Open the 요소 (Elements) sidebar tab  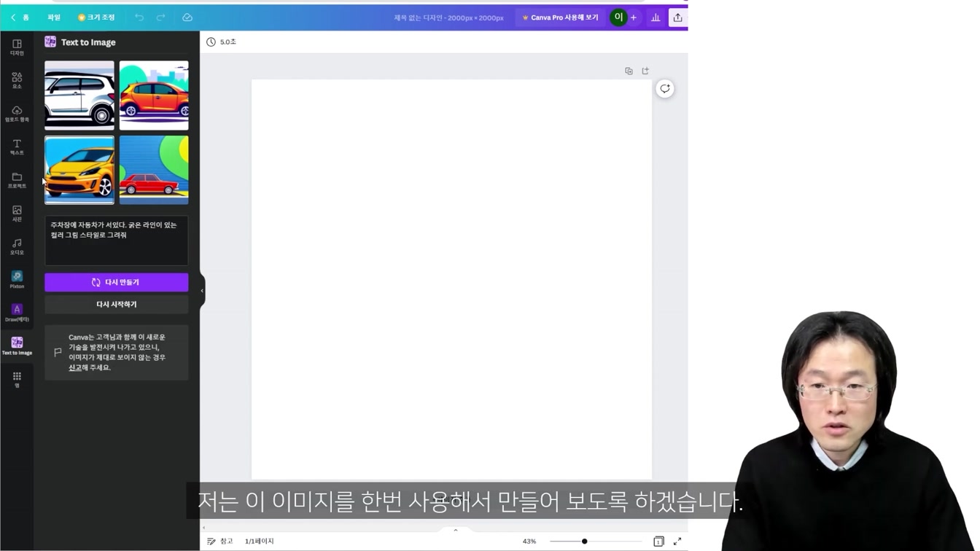(17, 80)
